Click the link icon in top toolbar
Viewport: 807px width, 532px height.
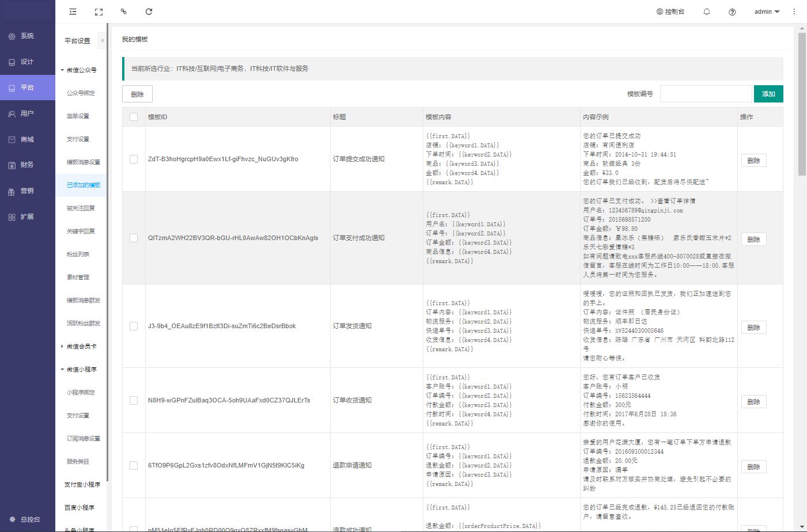(123, 12)
